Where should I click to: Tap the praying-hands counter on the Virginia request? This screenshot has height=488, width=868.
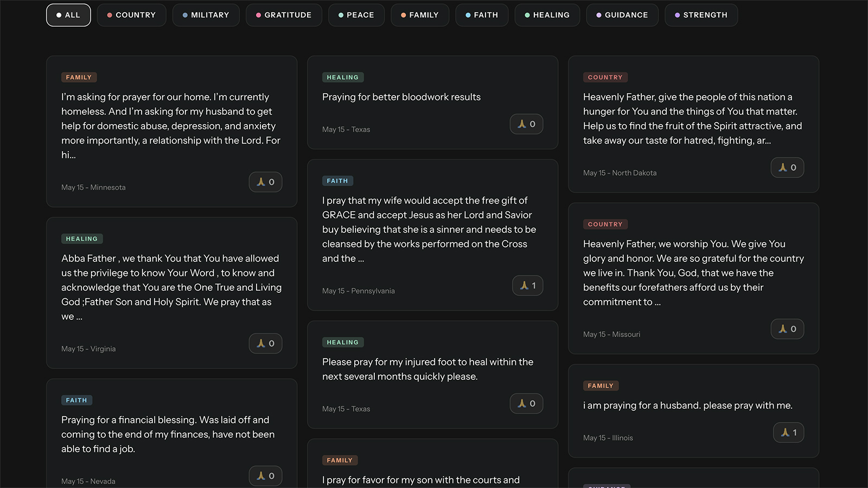265,344
